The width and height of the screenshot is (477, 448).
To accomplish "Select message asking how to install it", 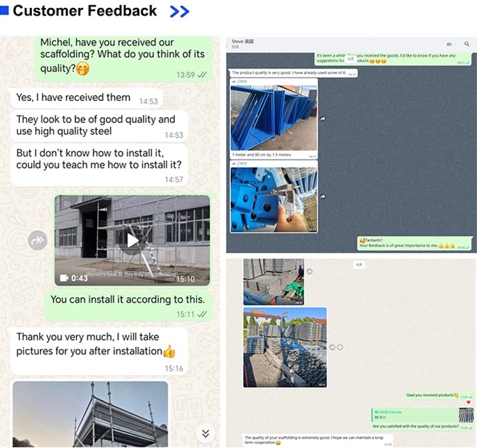I will 99,164.
